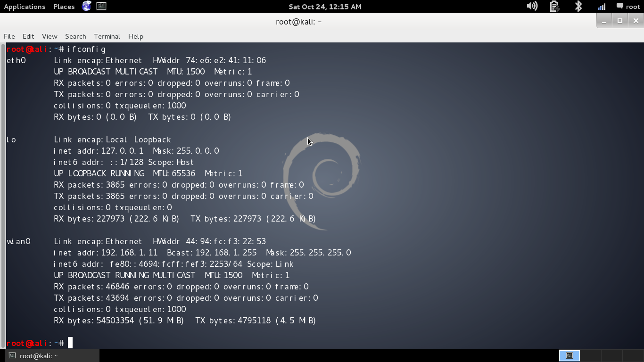The width and height of the screenshot is (644, 362).
Task: Close the root@kali terminal window
Action: click(x=636, y=21)
